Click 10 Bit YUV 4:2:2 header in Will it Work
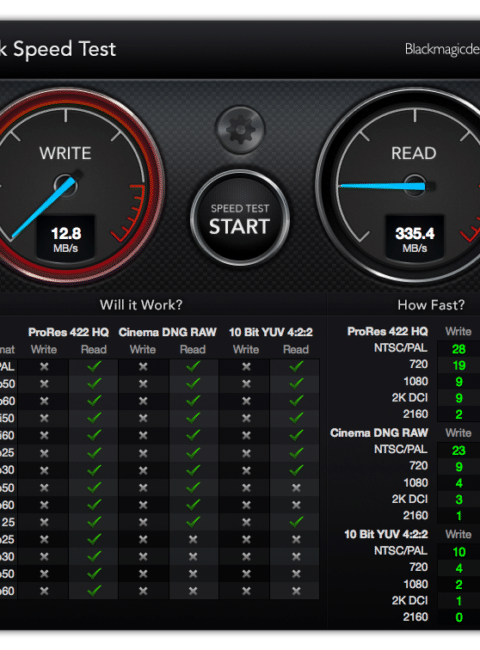Image resolution: width=480 pixels, height=650 pixels. point(271,332)
